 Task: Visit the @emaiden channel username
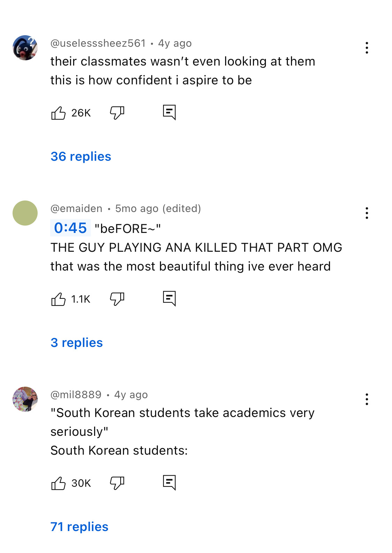coord(77,209)
